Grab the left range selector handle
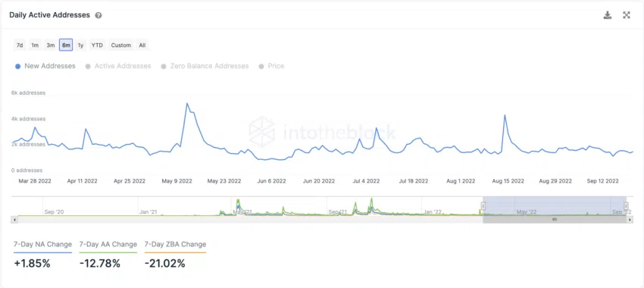 tap(484, 206)
